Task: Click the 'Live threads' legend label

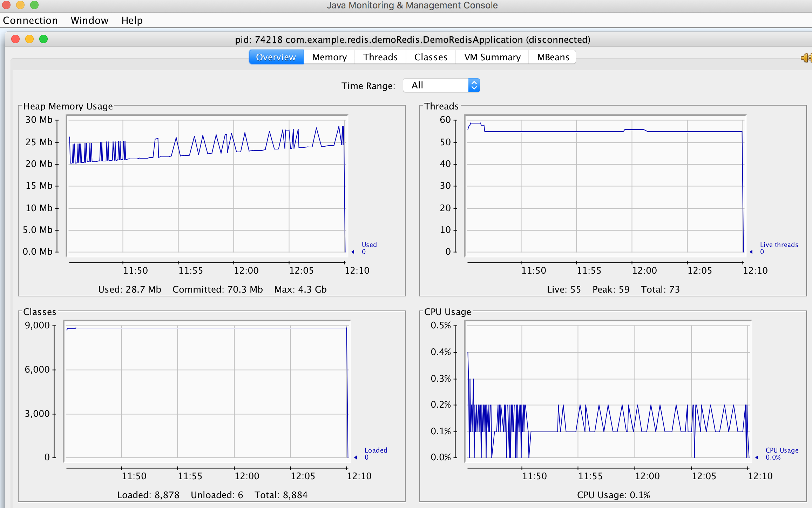Action: tap(779, 245)
